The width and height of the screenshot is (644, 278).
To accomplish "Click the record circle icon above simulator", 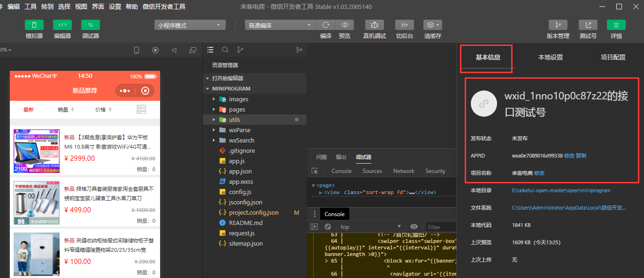I will pos(155,50).
